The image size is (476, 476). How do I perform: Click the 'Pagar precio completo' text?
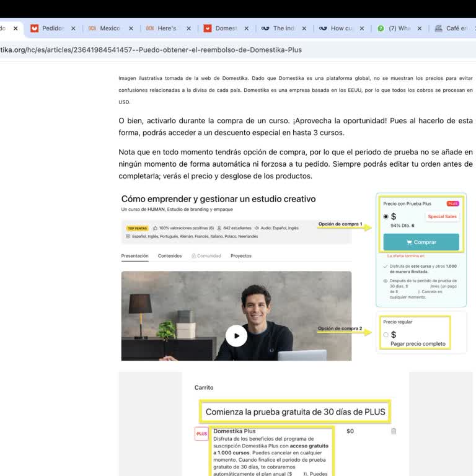418,343
